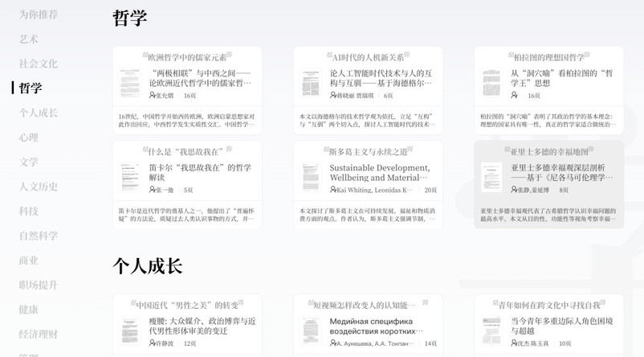The width and height of the screenshot is (644, 357).
Task: Open thumbnail of 论人工智能时代技术 paper
Action: tap(310, 83)
